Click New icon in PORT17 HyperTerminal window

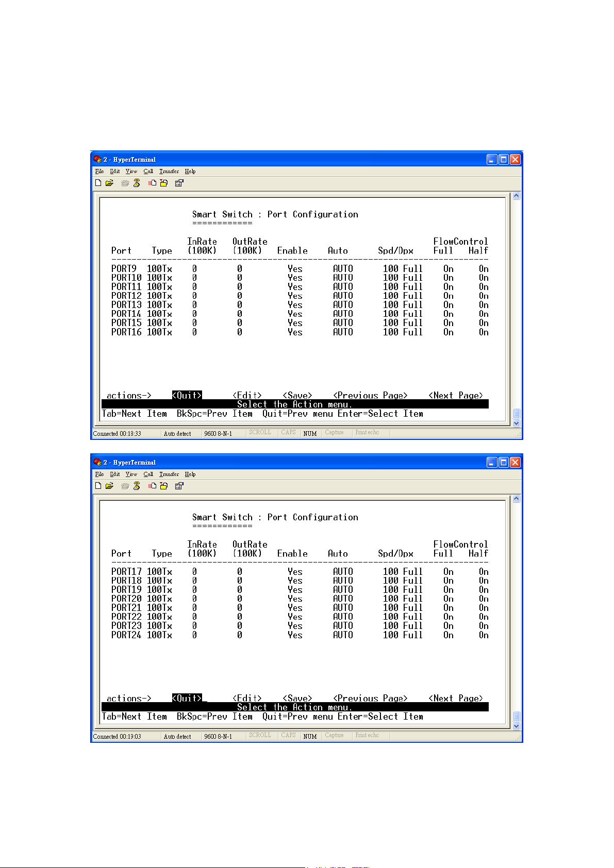click(x=98, y=486)
